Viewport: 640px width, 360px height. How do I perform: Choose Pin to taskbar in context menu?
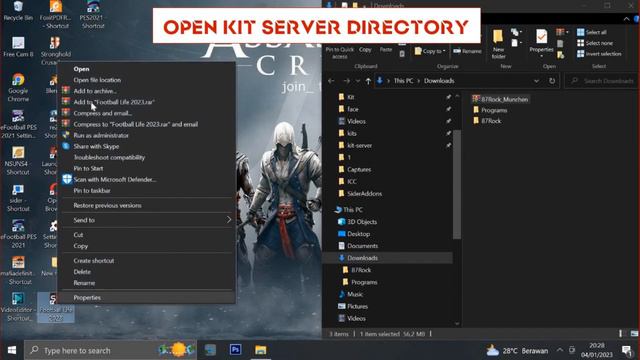[148, 190]
